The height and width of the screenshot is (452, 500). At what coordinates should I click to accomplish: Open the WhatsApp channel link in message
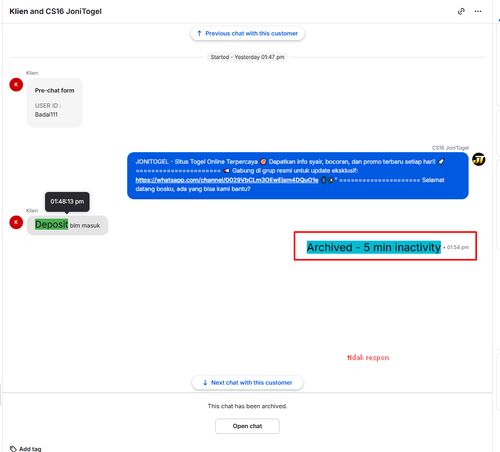(227, 180)
